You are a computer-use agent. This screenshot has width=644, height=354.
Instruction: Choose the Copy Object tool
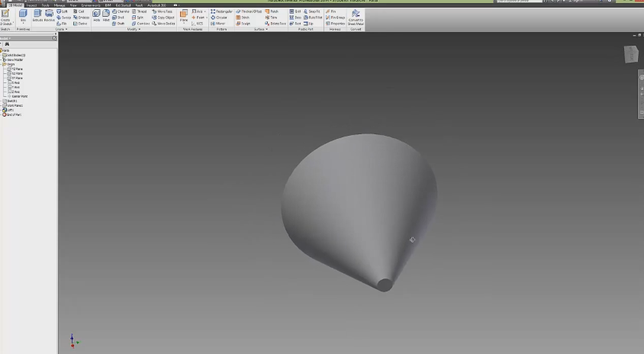(163, 18)
